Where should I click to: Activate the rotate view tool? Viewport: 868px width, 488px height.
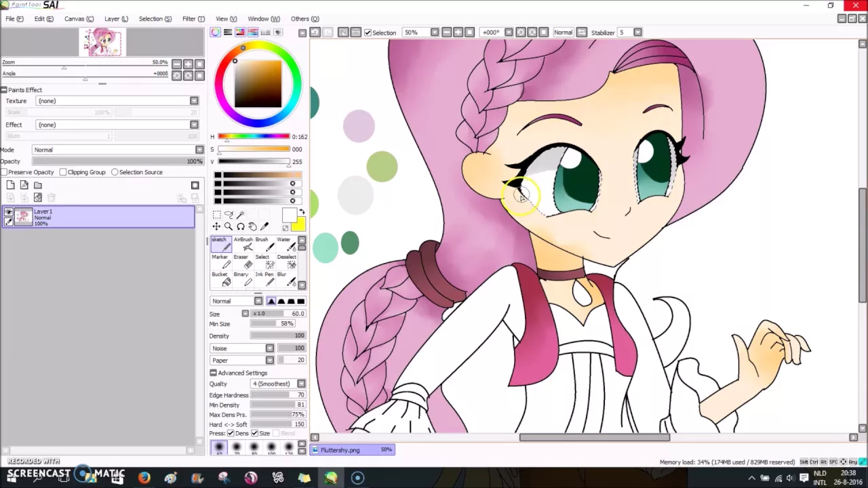click(241, 226)
